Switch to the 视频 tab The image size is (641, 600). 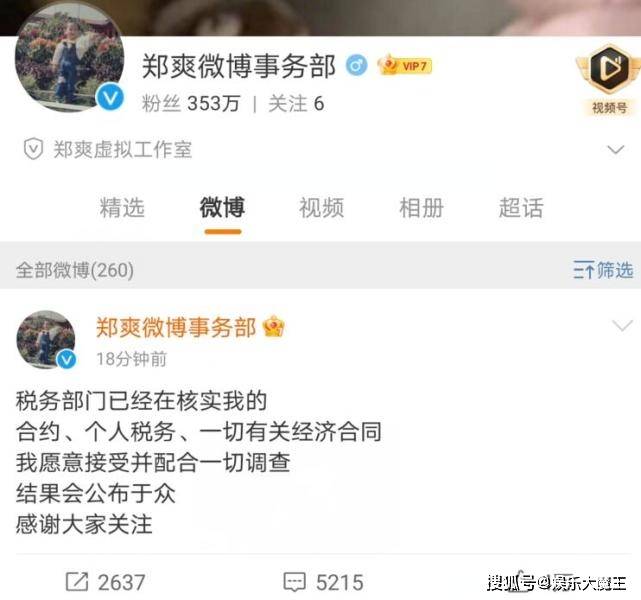point(321,207)
